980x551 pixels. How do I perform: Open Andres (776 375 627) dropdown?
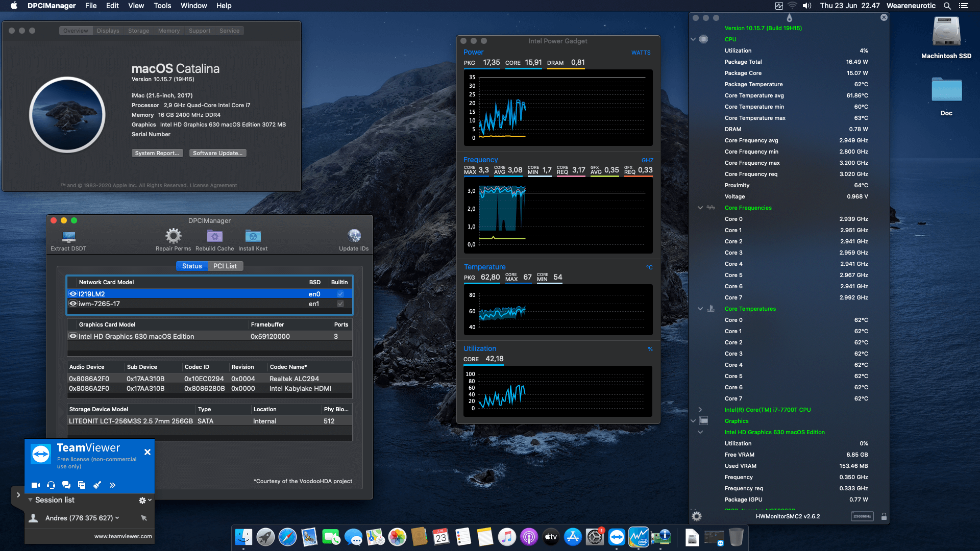click(117, 518)
